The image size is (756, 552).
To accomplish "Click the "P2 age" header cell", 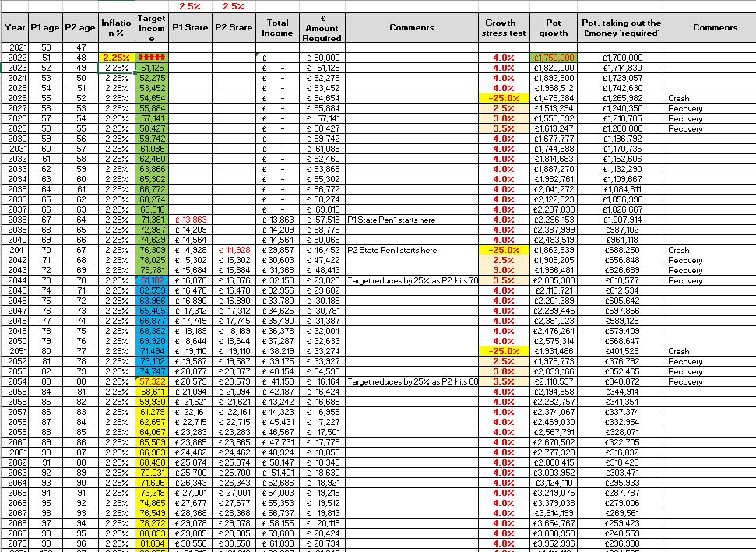I will point(80,27).
